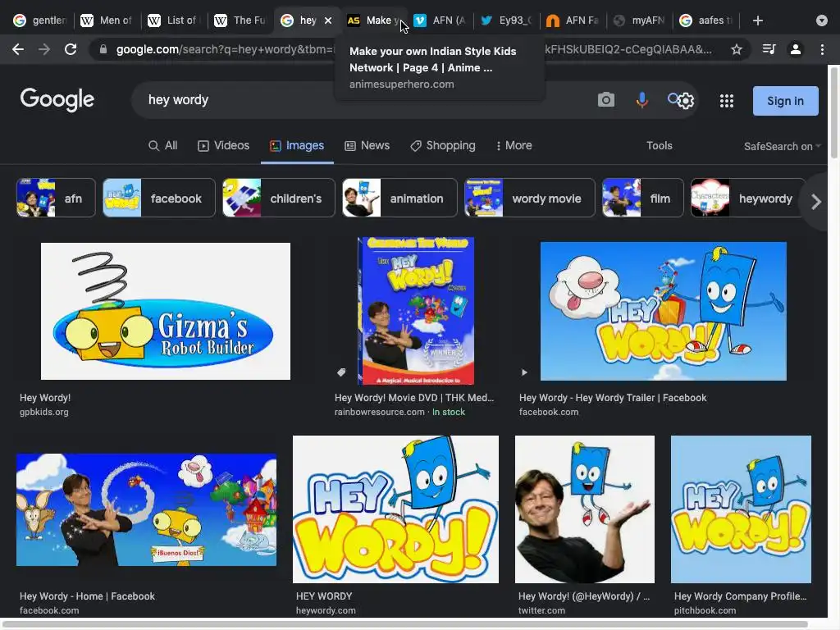
Task: Select the 'animation' filter chip
Action: click(x=399, y=199)
